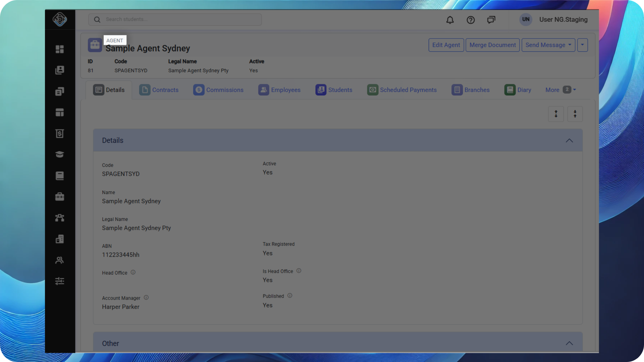Image resolution: width=644 pixels, height=362 pixels.
Task: Open the extra actions arrow dropdown
Action: pyautogui.click(x=583, y=45)
